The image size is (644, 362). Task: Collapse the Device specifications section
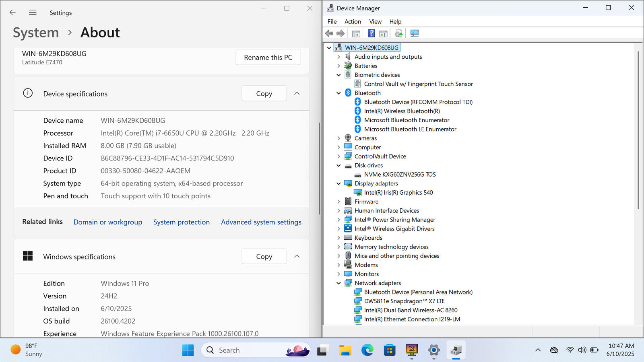[297, 93]
